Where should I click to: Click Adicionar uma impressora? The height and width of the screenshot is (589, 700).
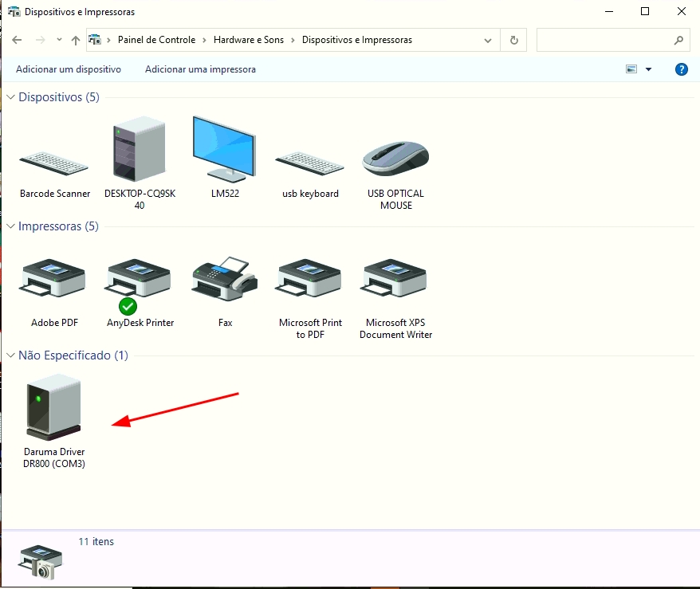pos(200,69)
